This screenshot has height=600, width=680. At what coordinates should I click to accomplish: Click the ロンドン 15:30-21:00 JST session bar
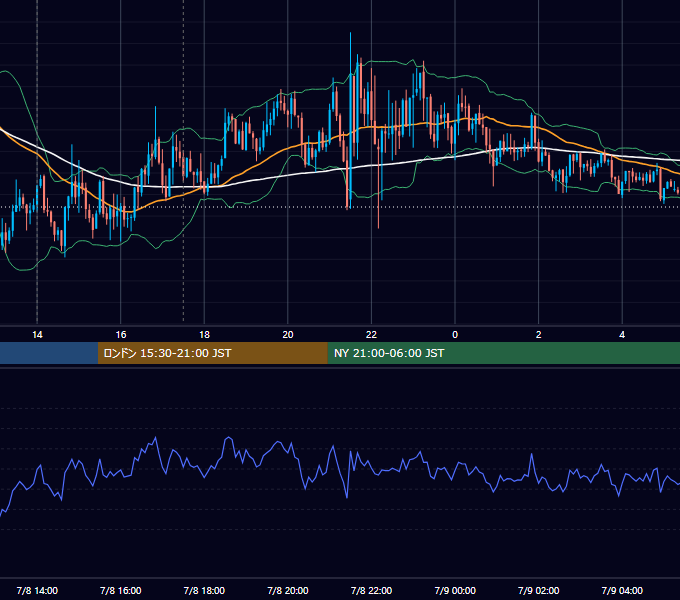tap(212, 353)
